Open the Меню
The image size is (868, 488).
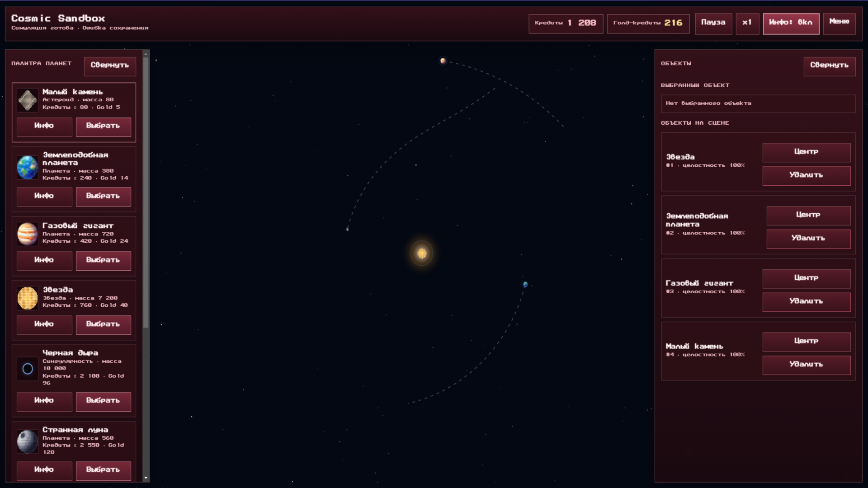click(839, 23)
